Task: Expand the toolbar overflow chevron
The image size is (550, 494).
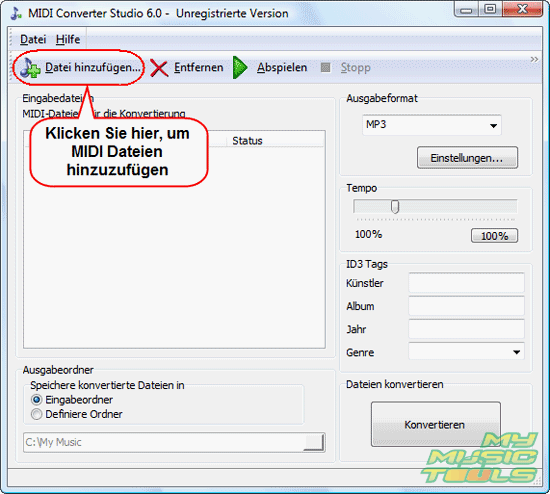Action: click(x=534, y=59)
